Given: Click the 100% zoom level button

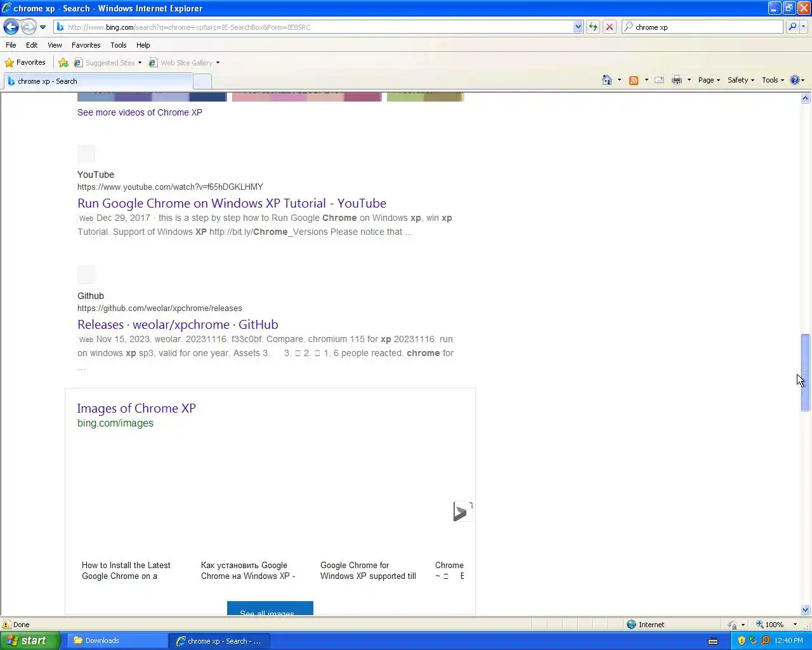Looking at the screenshot, I should 769,625.
